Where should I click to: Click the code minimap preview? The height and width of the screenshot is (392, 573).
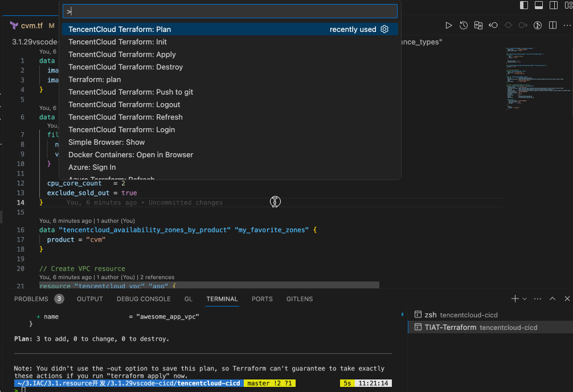tap(537, 79)
